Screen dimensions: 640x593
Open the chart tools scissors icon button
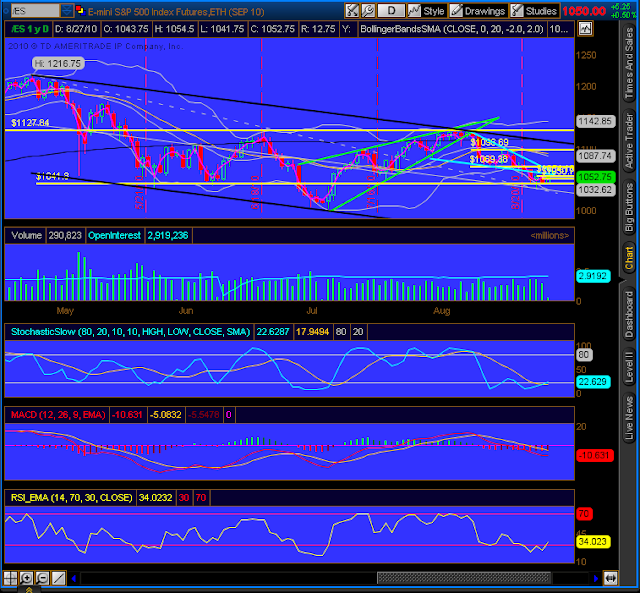pyautogui.click(x=352, y=11)
